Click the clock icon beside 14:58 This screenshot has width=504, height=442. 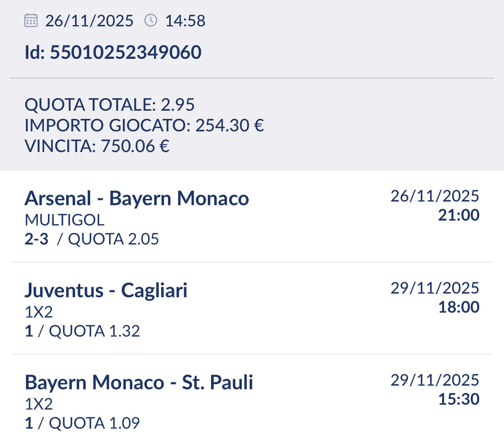(151, 20)
